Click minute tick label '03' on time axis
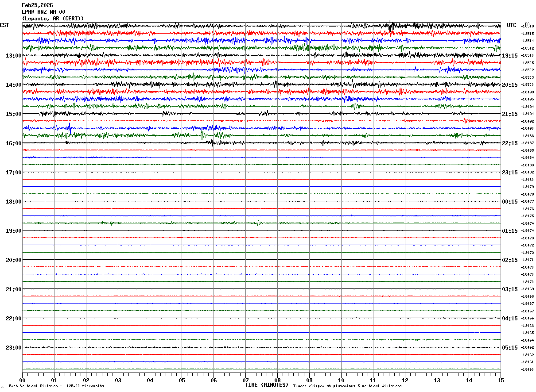536x392 pixels. click(118, 380)
